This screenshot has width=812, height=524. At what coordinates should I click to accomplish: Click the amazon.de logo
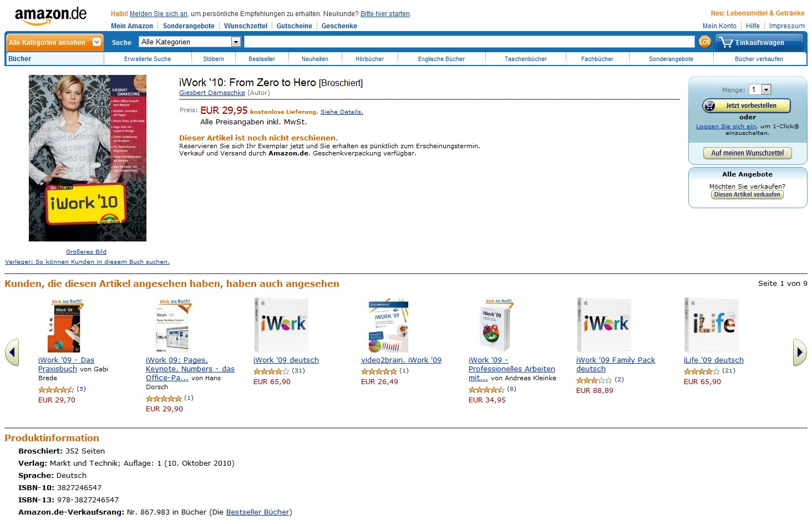50,16
